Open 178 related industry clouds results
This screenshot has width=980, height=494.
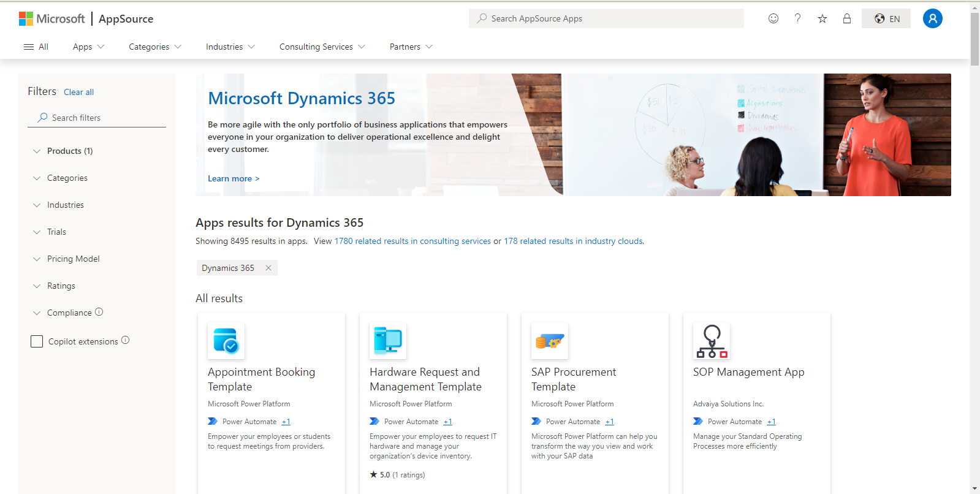pos(573,241)
